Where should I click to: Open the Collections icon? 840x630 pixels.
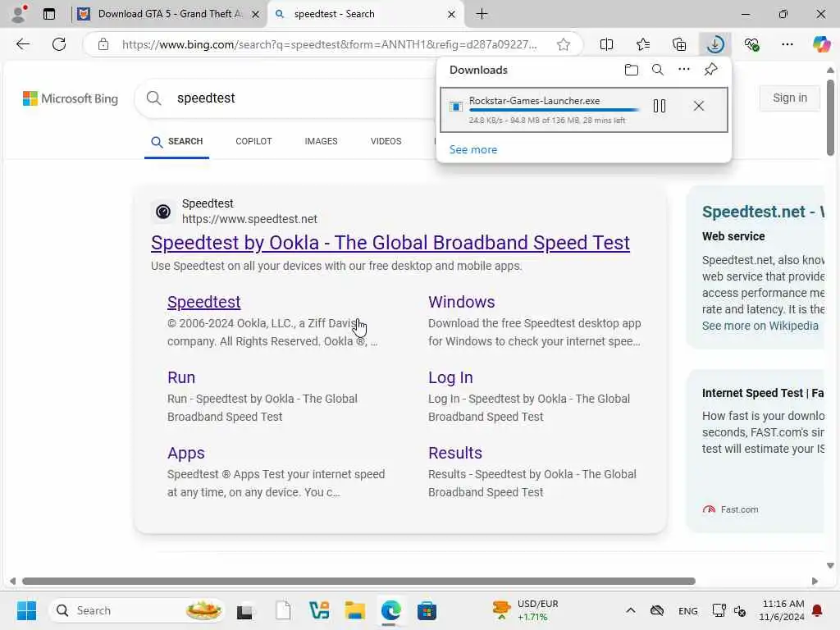pyautogui.click(x=678, y=44)
